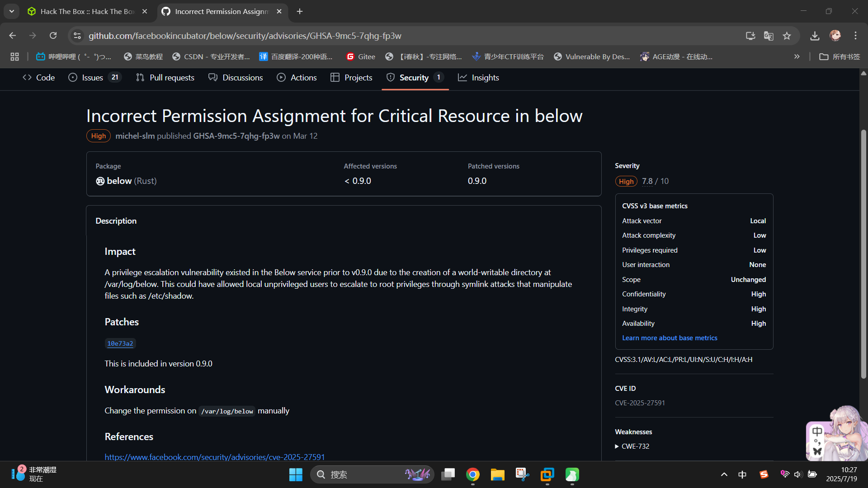The width and height of the screenshot is (868, 488).
Task: Open the 10e73a2 patch commit link
Action: coord(120,343)
